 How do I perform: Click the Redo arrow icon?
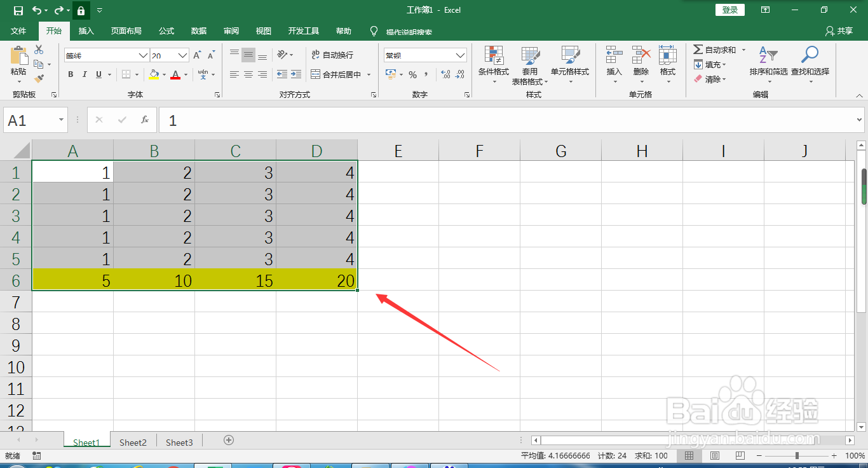[x=58, y=10]
